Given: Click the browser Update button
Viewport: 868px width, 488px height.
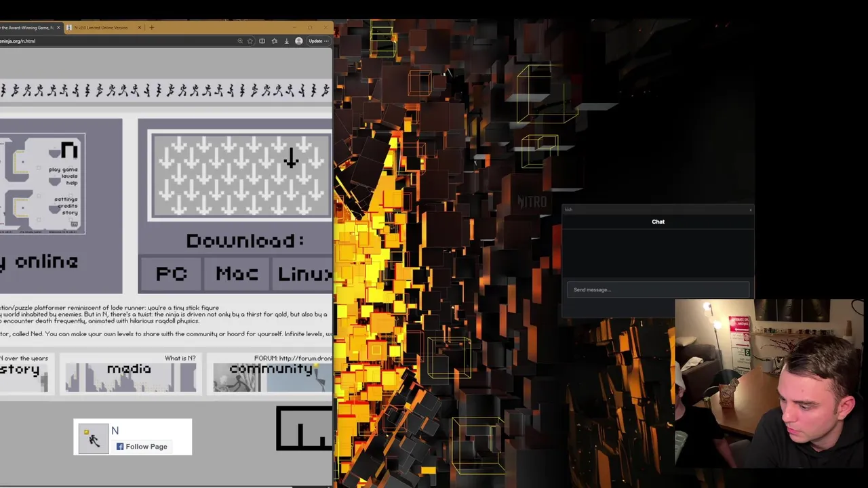Looking at the screenshot, I should coord(318,41).
